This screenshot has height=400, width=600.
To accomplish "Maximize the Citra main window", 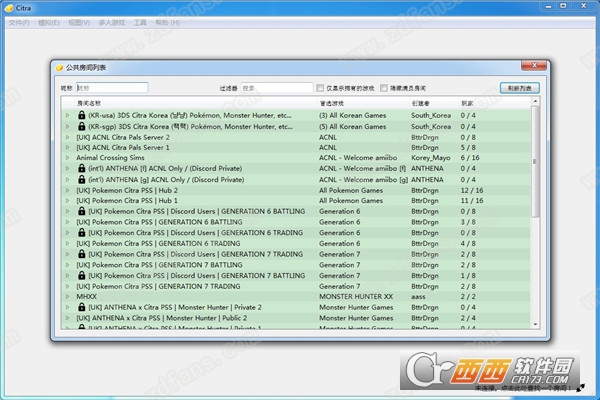I will point(563,6).
